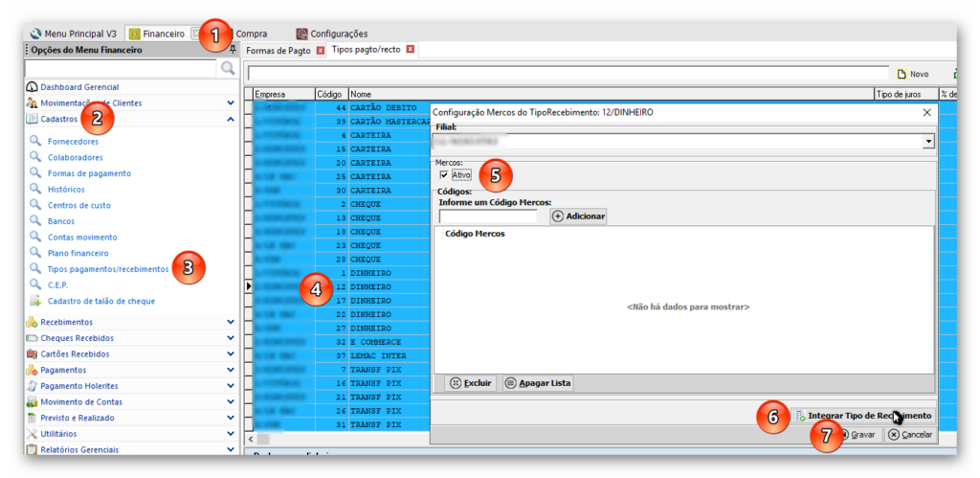
Task: Expand the Previsto e Realizado section
Action: [231, 418]
